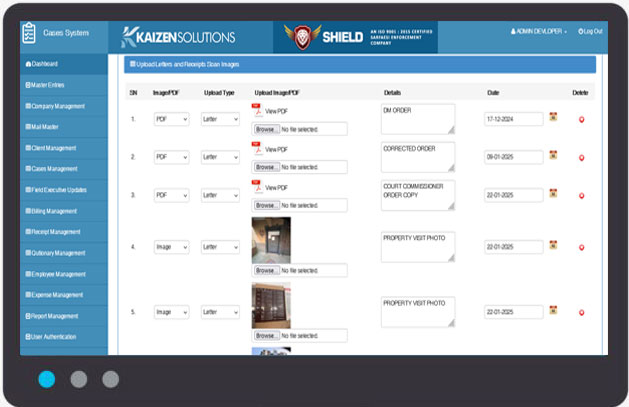The width and height of the screenshot is (629, 407).
Task: Delete the DM ORDER row with red icon
Action: (581, 119)
